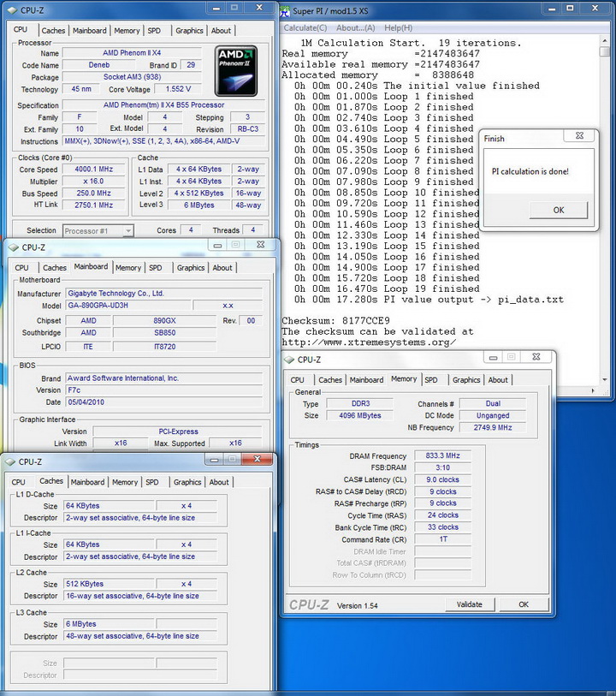Close the CPU-Z Caches window

258,459
